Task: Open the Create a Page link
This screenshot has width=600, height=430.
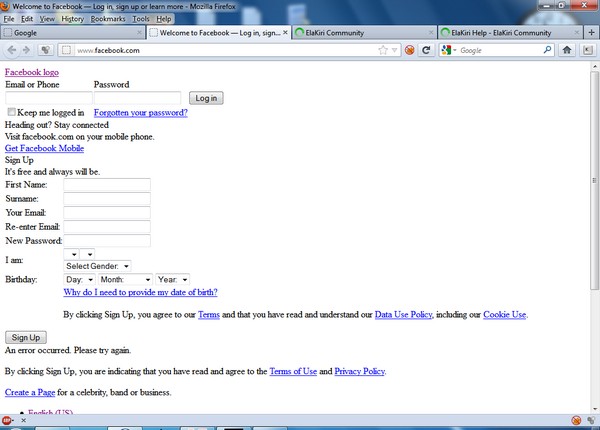Action: click(x=30, y=392)
